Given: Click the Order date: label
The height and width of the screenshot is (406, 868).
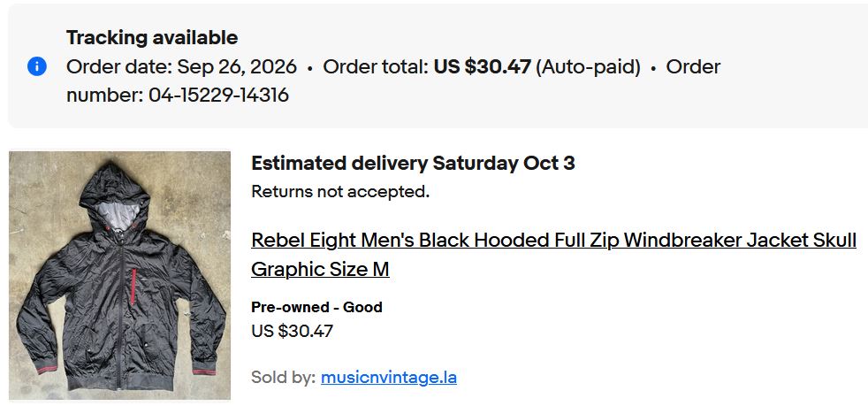Looking at the screenshot, I should point(119,67).
